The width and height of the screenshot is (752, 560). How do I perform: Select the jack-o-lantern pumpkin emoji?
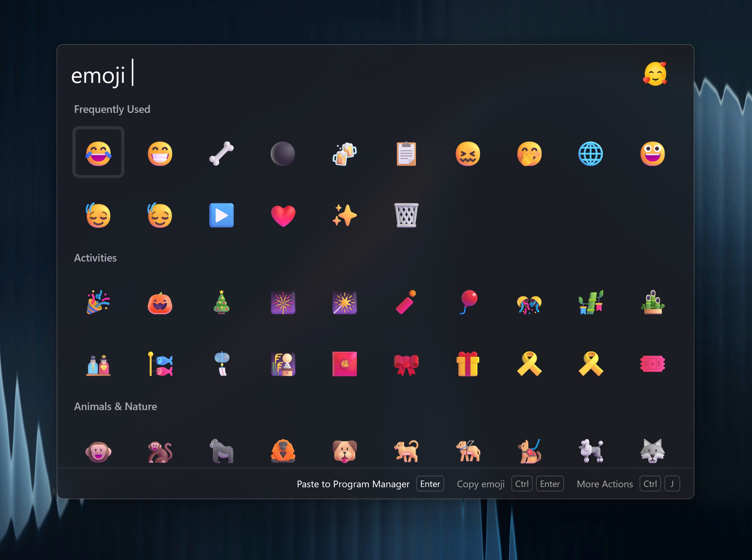pos(160,303)
